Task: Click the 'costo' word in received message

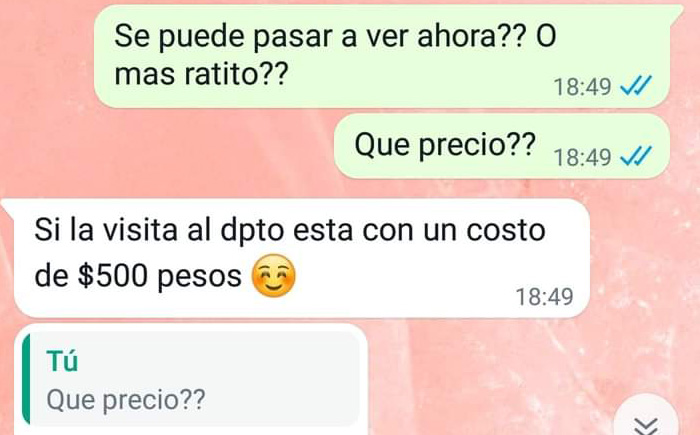Action: tap(506, 230)
